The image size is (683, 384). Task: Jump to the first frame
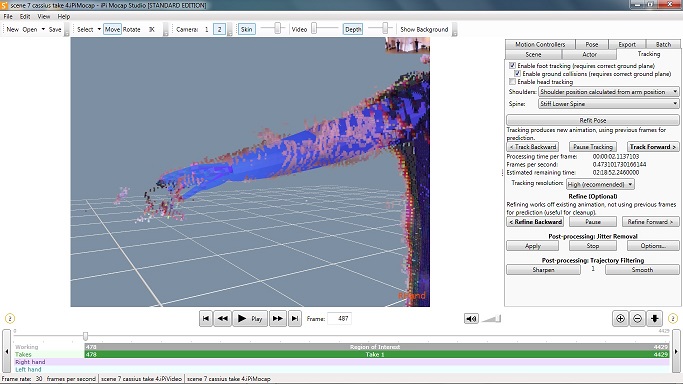(206, 319)
